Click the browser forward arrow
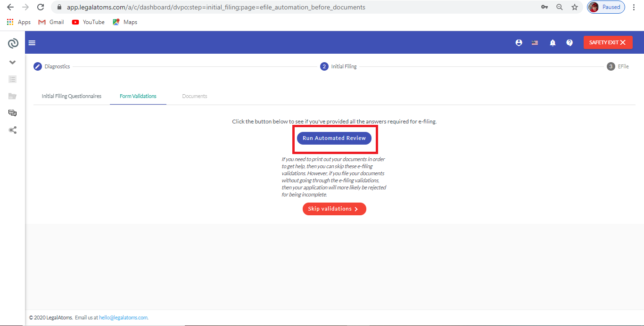The width and height of the screenshot is (644, 326). pyautogui.click(x=25, y=7)
